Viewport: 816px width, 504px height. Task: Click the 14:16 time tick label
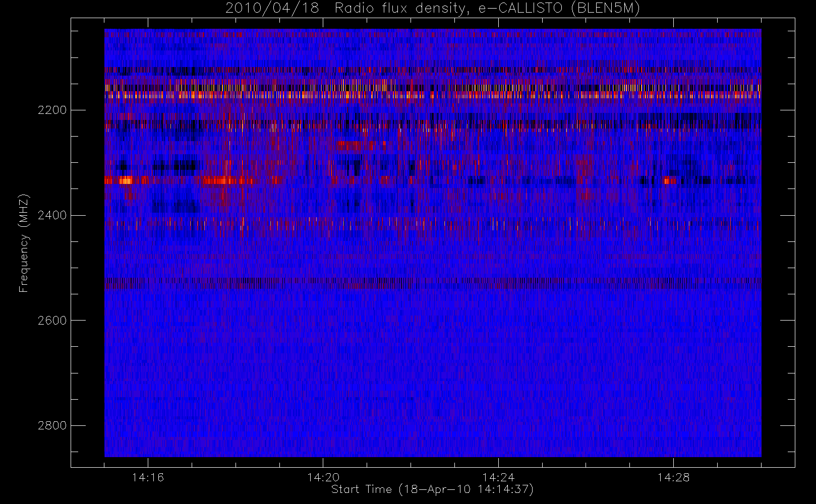pos(148,477)
